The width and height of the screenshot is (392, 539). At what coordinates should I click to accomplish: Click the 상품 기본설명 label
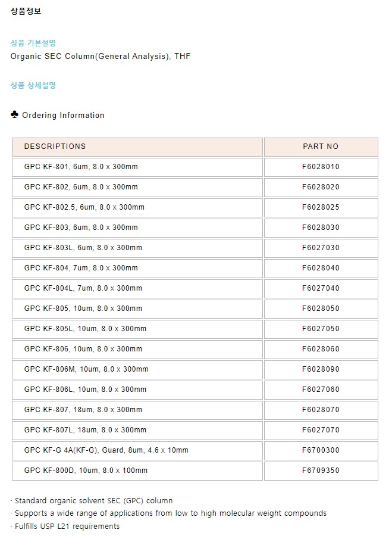tap(33, 43)
